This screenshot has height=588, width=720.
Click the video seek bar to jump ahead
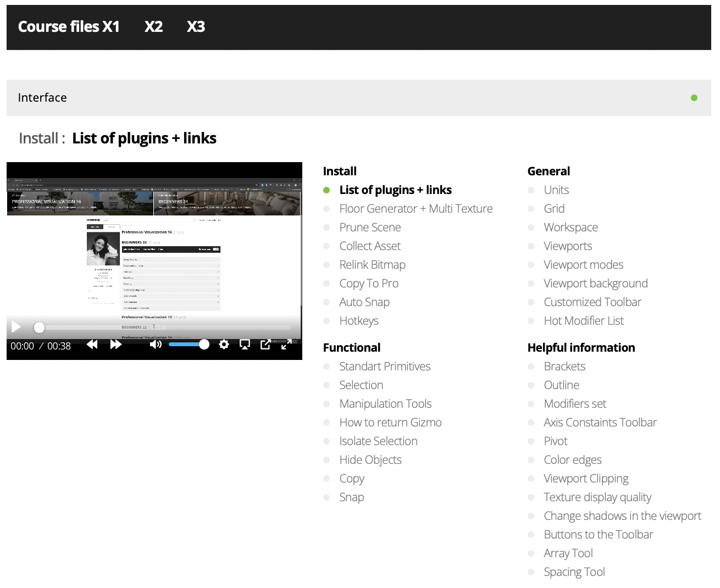165,327
